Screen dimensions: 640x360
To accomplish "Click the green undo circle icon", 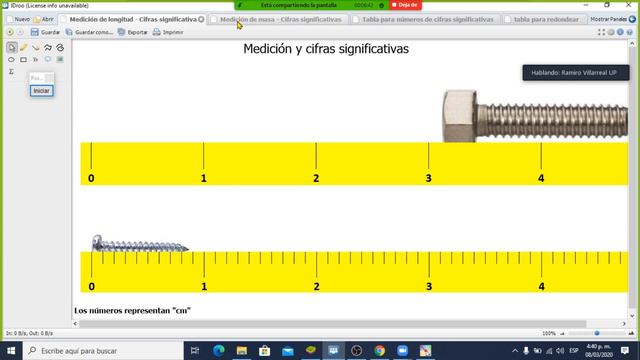I will point(10,32).
